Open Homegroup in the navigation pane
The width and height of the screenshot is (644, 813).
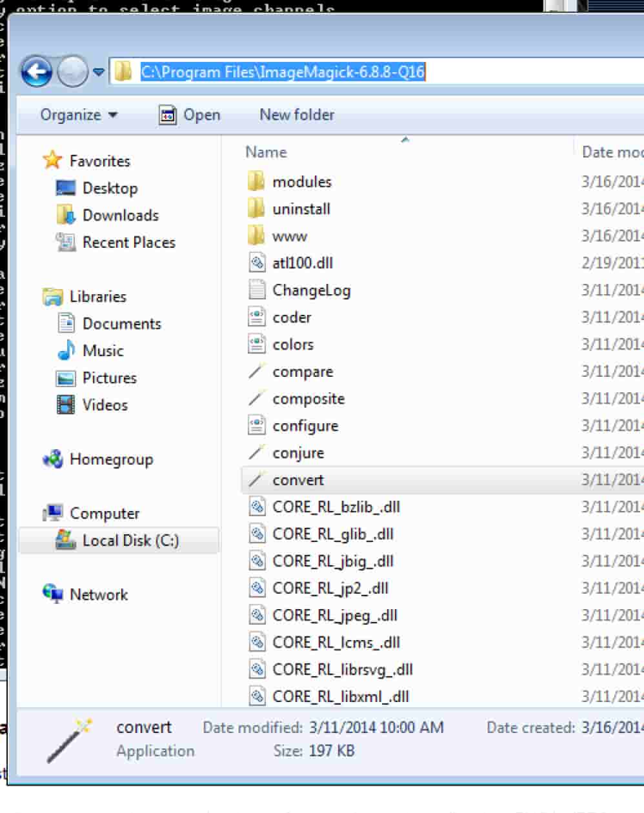coord(110,459)
